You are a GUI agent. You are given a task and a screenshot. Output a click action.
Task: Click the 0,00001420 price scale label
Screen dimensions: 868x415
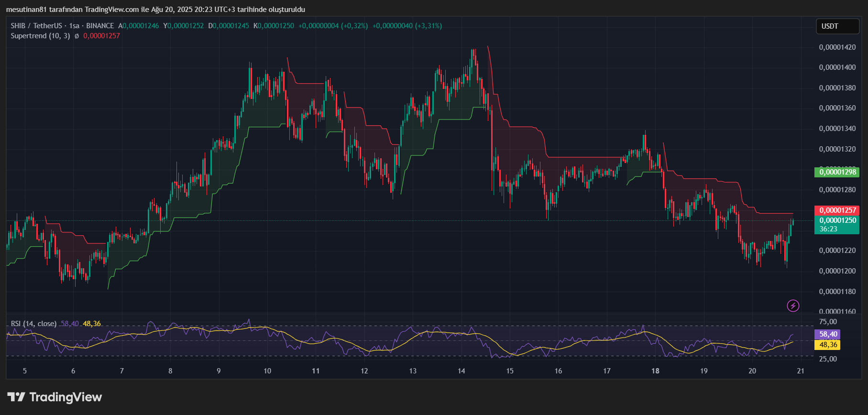click(837, 47)
